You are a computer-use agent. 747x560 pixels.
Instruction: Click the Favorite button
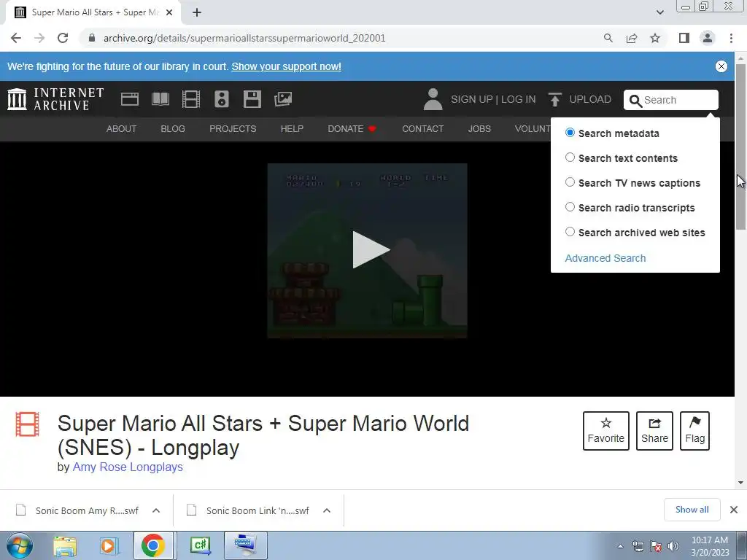coord(606,431)
